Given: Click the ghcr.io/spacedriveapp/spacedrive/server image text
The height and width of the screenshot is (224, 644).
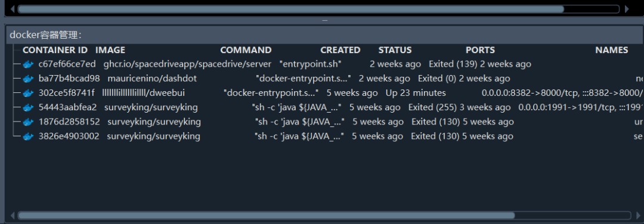Looking at the screenshot, I should pos(187,64).
